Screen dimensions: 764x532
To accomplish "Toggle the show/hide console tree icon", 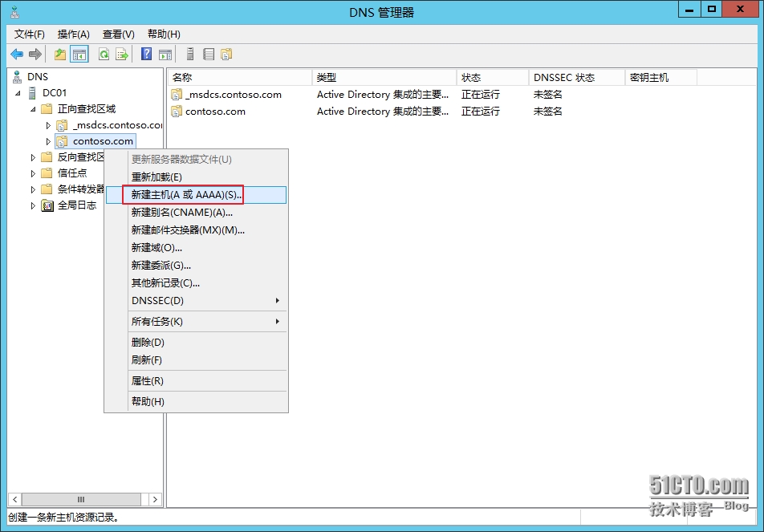I will tap(79, 55).
